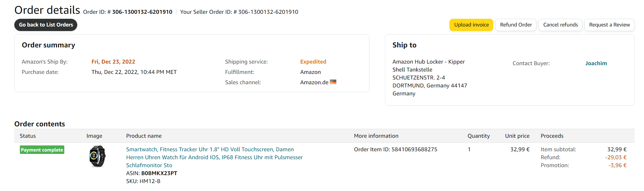The width and height of the screenshot is (644, 191).
Task: Click the Order Item ID number
Action: (x=414, y=149)
